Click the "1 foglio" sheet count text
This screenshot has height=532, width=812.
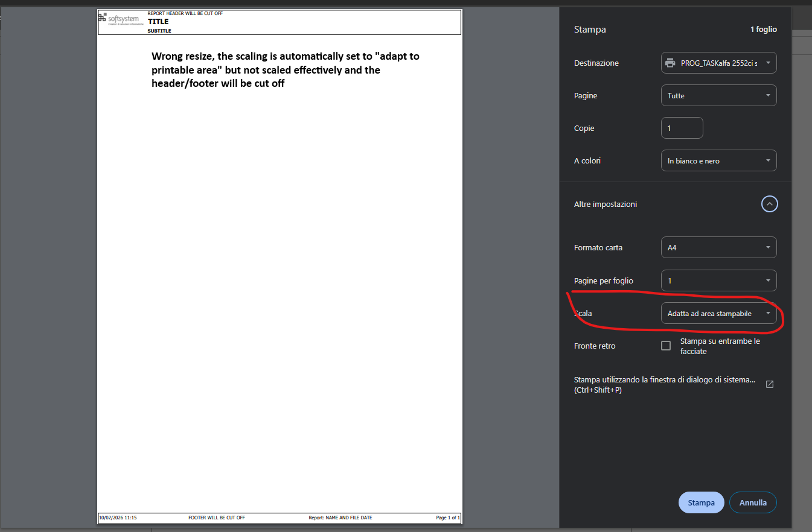[763, 30]
